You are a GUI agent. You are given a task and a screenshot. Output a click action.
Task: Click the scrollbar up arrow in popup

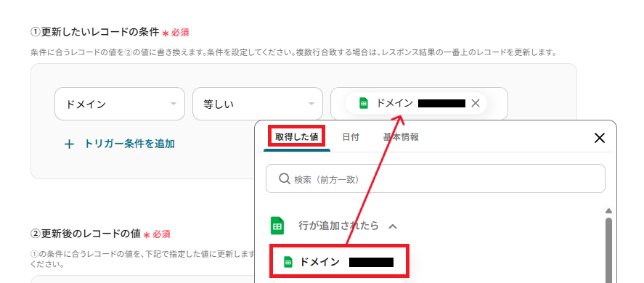608,211
